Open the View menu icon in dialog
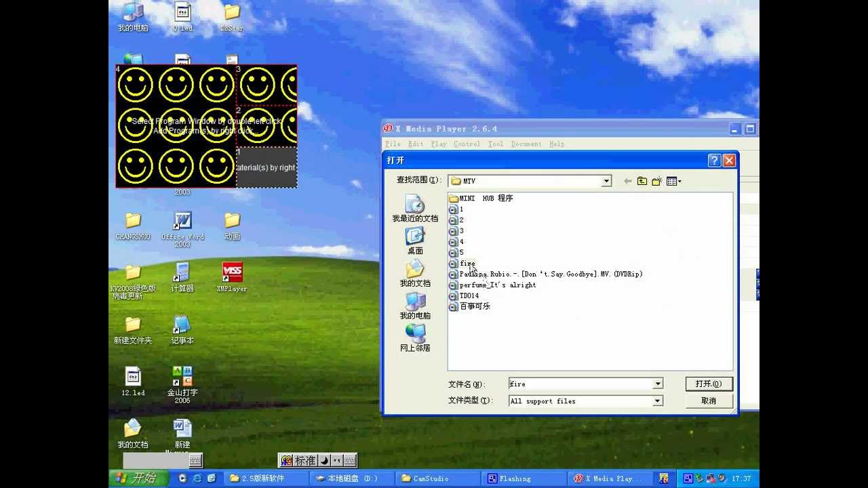The image size is (868, 488). pyautogui.click(x=673, y=181)
